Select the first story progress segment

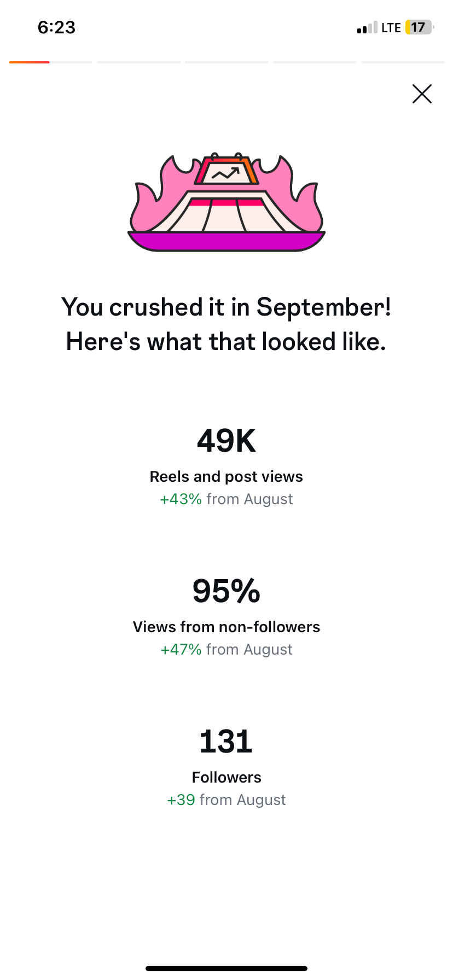50,62
